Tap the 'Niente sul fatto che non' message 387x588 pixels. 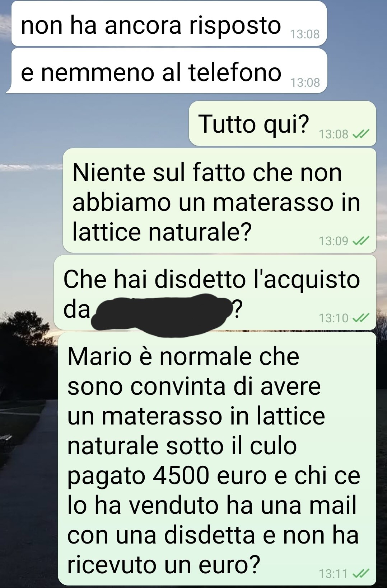point(219,200)
